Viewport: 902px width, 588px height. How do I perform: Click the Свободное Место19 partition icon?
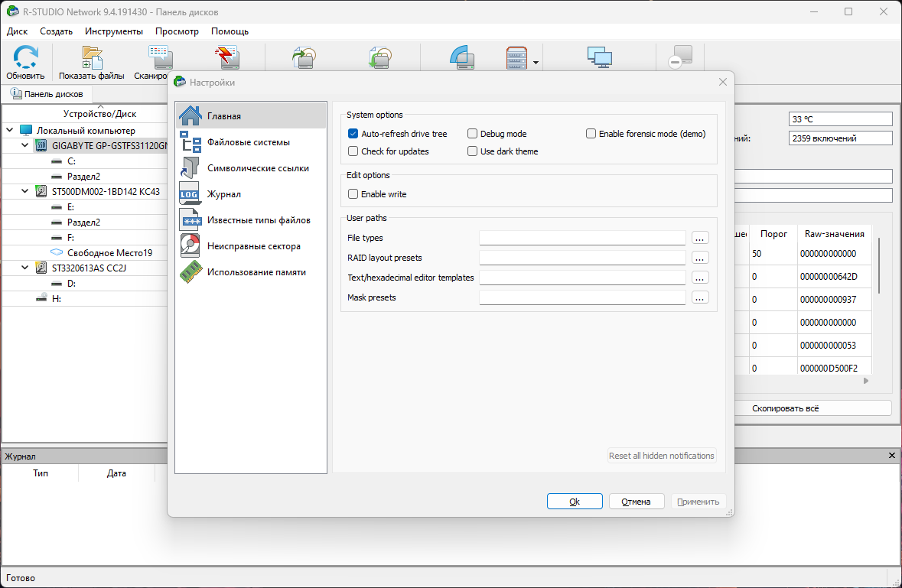pos(57,252)
